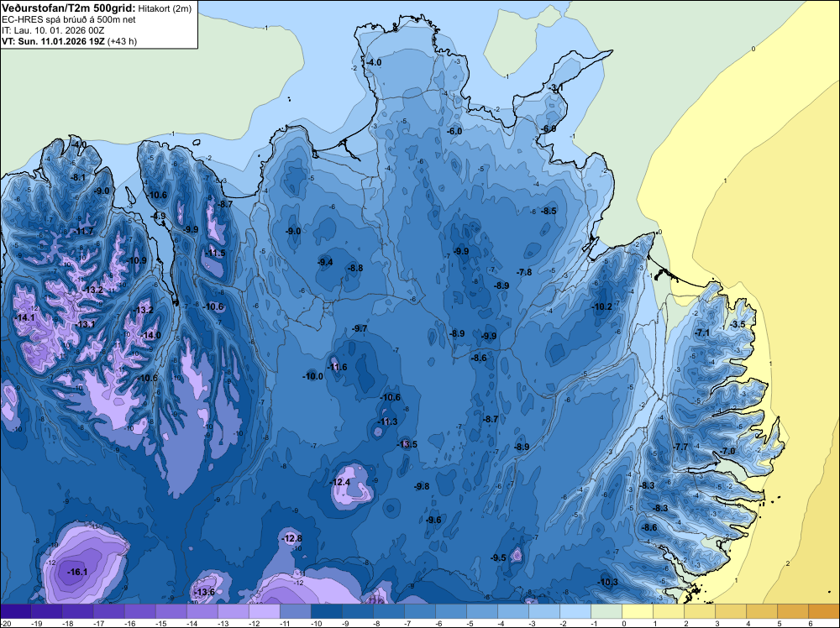The height and width of the screenshot is (628, 840).
Task: Click the -9.4 temperature label
Action: pyautogui.click(x=325, y=262)
